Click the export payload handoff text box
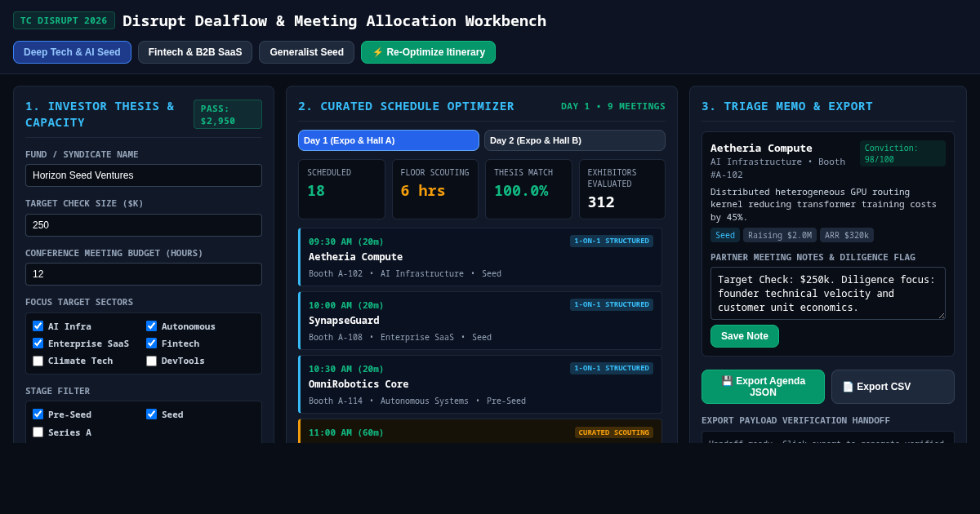The height and width of the screenshot is (514, 980). 828,437
